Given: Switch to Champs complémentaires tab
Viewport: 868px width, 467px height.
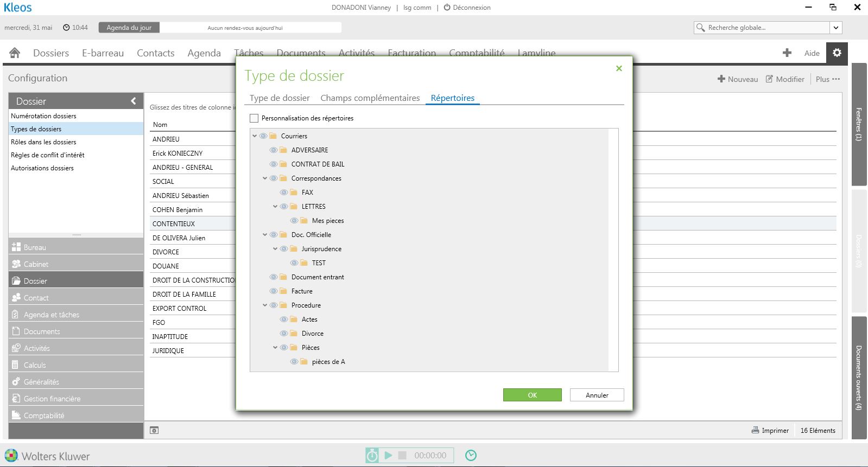Looking at the screenshot, I should (x=370, y=98).
